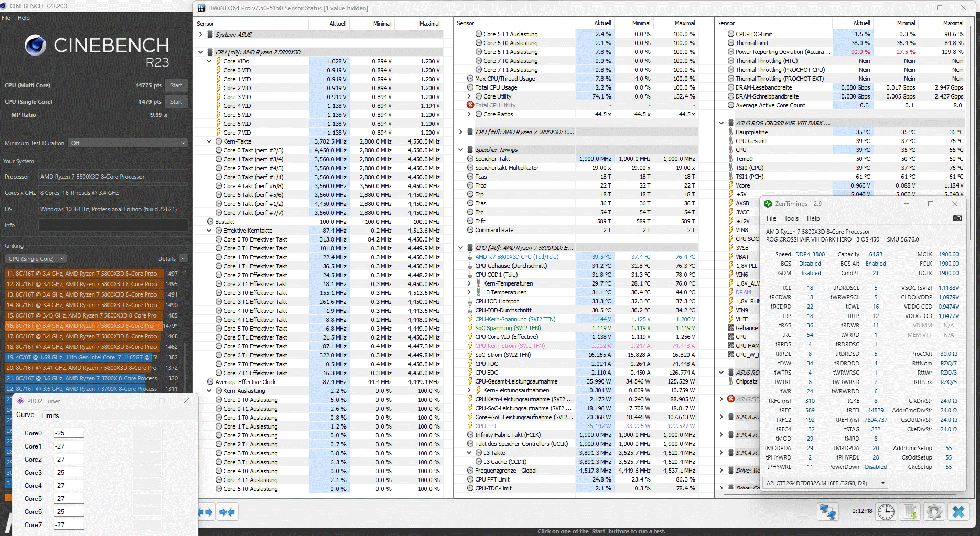Select ranking entry 16 highlighted in orange
The height and width of the screenshot is (536, 980).
point(92,326)
